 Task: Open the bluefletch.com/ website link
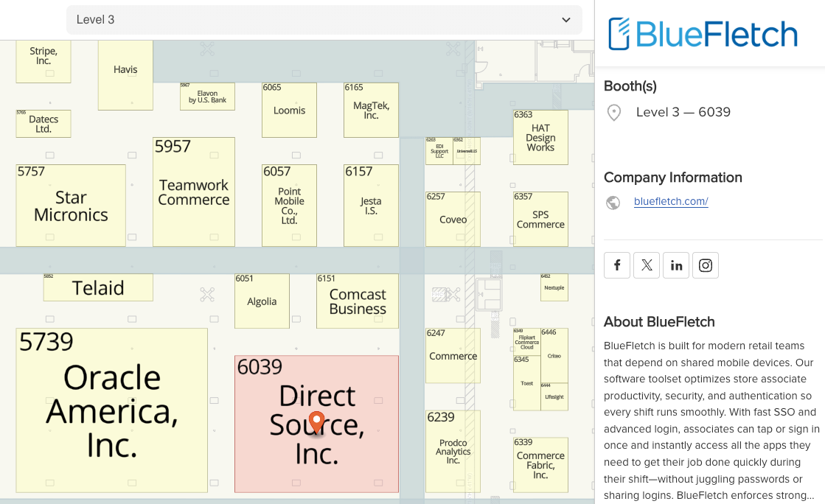pos(671,201)
